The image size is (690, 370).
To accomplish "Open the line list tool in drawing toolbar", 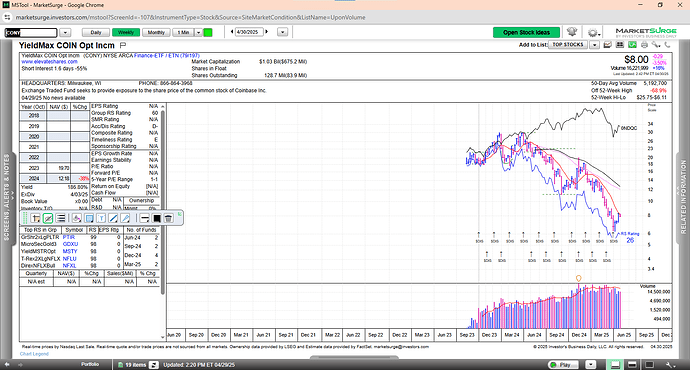I will tap(61, 218).
